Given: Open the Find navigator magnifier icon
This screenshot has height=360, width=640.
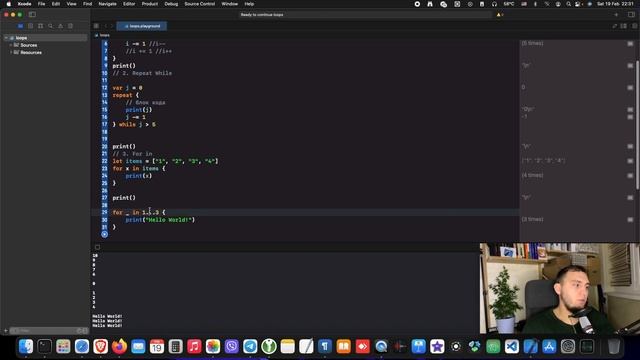Looking at the screenshot, I should pos(50,26).
